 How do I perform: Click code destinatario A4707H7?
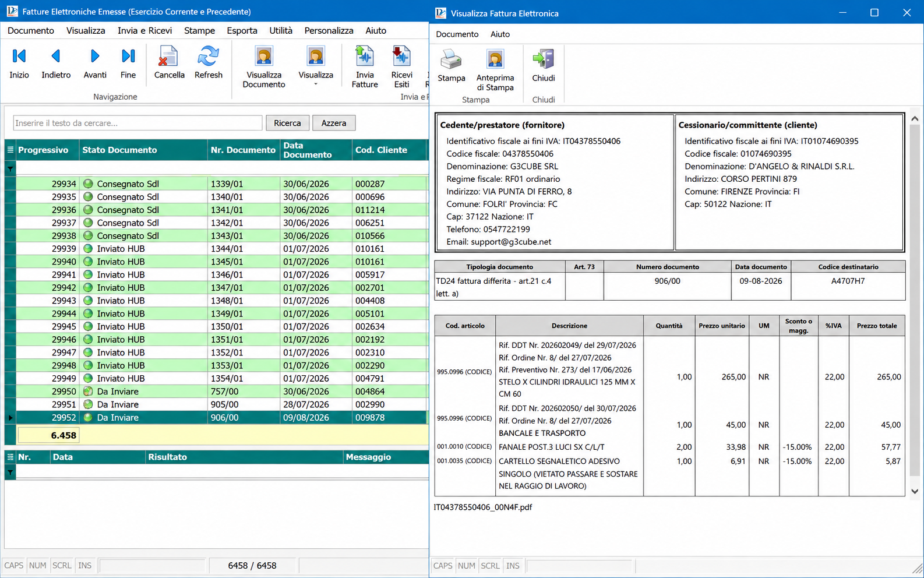click(848, 281)
